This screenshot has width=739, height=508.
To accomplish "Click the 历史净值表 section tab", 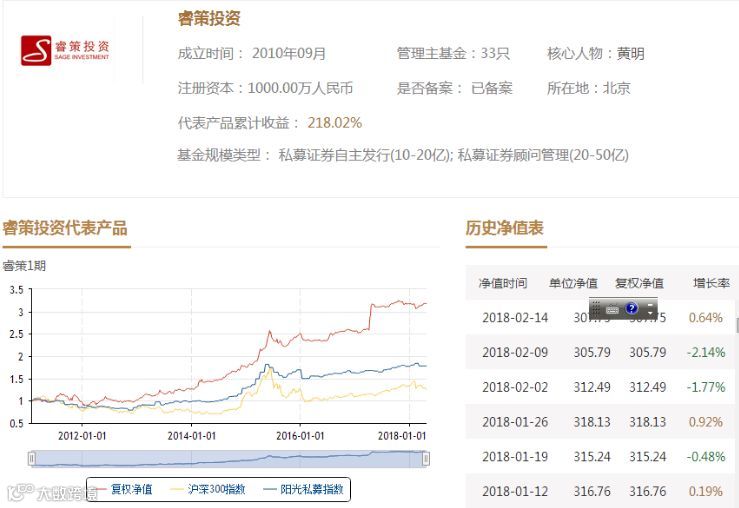I will [505, 228].
